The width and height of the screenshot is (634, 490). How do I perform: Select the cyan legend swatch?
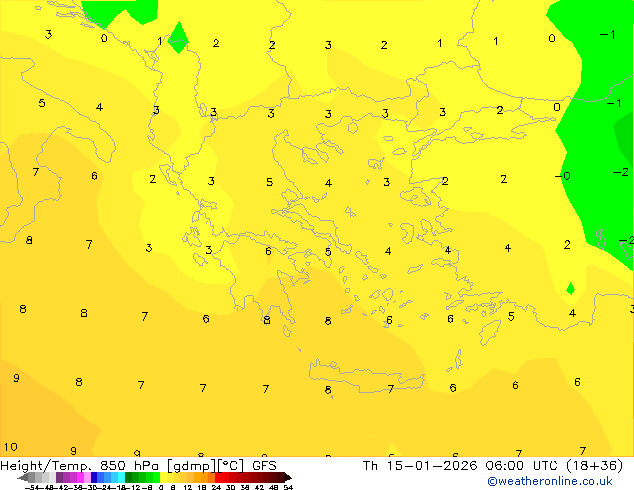(x=121, y=478)
